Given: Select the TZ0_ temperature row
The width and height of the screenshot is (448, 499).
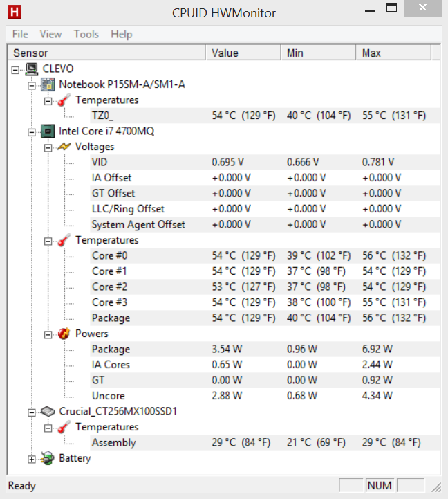Looking at the screenshot, I should tap(265, 116).
